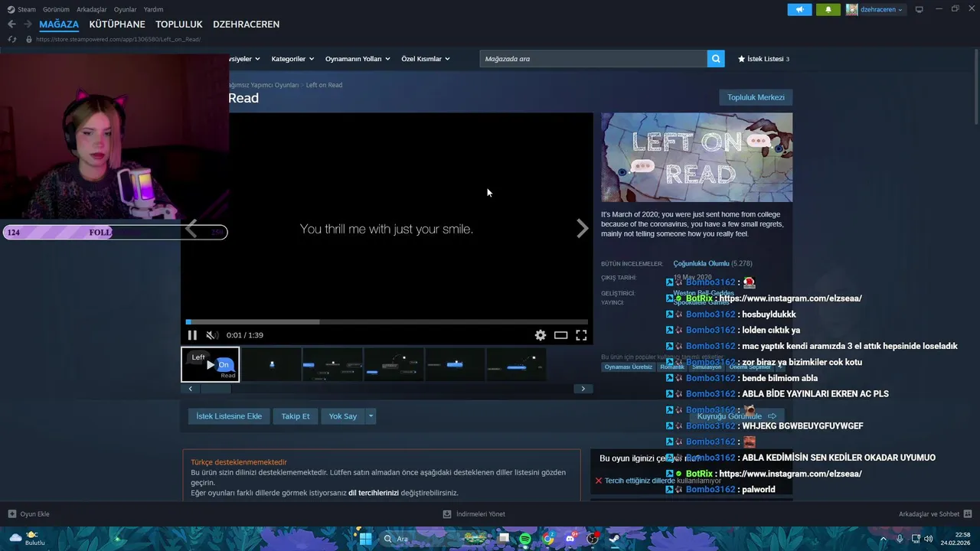Open the Arkadaşlar menu
980x551 pixels.
(x=92, y=9)
